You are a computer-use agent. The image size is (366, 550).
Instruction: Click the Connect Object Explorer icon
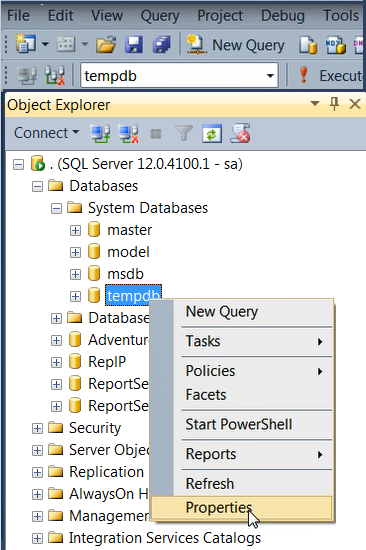[x=100, y=134]
